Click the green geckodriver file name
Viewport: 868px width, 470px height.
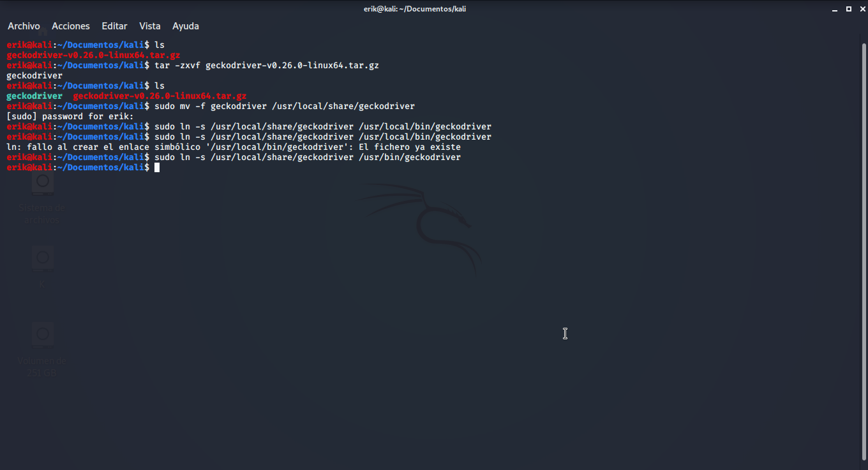tap(34, 96)
